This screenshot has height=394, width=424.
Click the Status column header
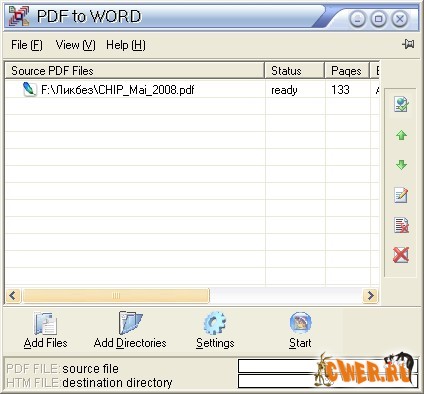[x=295, y=71]
